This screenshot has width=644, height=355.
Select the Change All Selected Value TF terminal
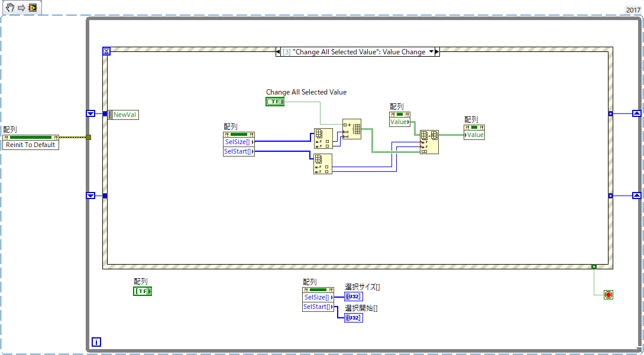275,102
